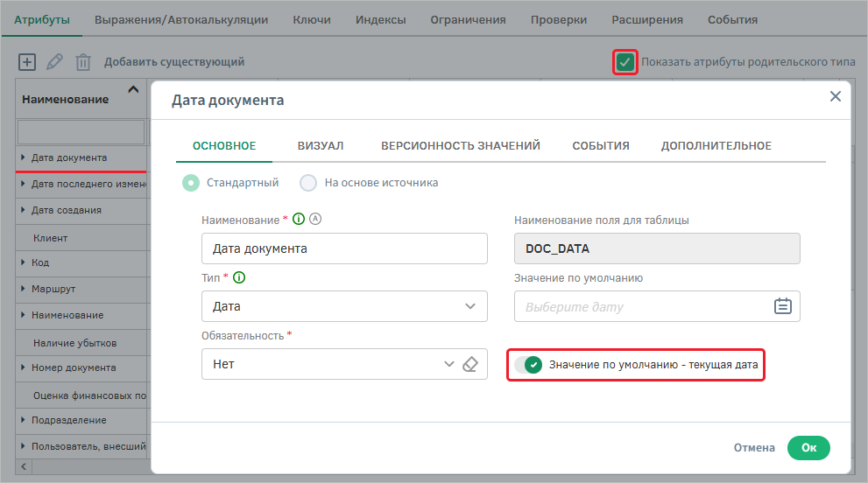
Task: Select the На основе источника radio button
Action: click(x=308, y=183)
